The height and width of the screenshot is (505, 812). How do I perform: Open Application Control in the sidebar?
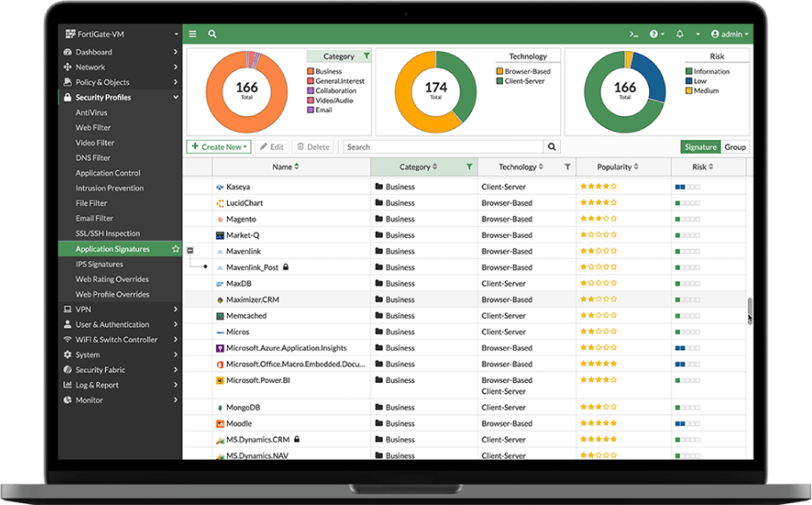(x=108, y=173)
